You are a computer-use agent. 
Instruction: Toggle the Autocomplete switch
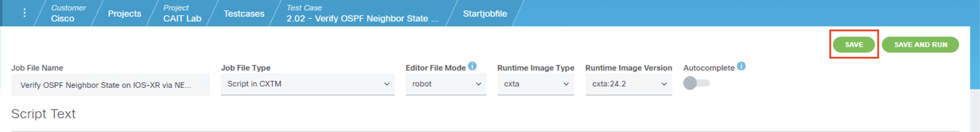click(x=696, y=83)
